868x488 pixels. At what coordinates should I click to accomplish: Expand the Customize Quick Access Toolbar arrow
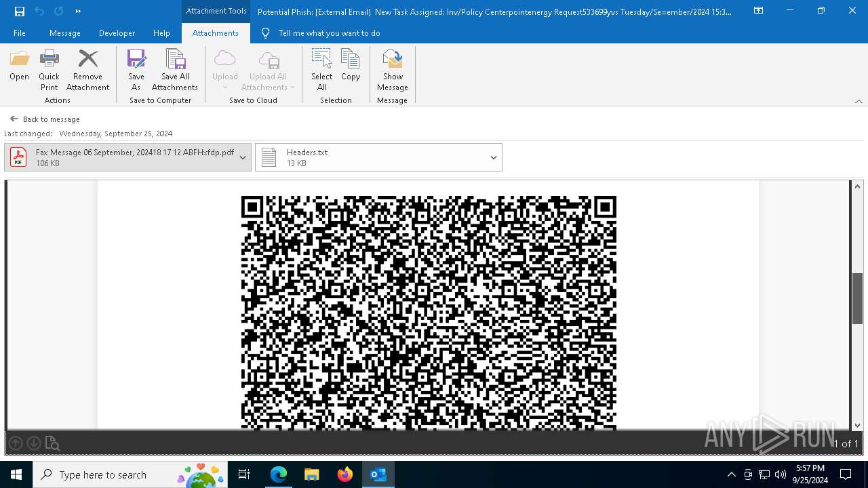click(x=78, y=11)
